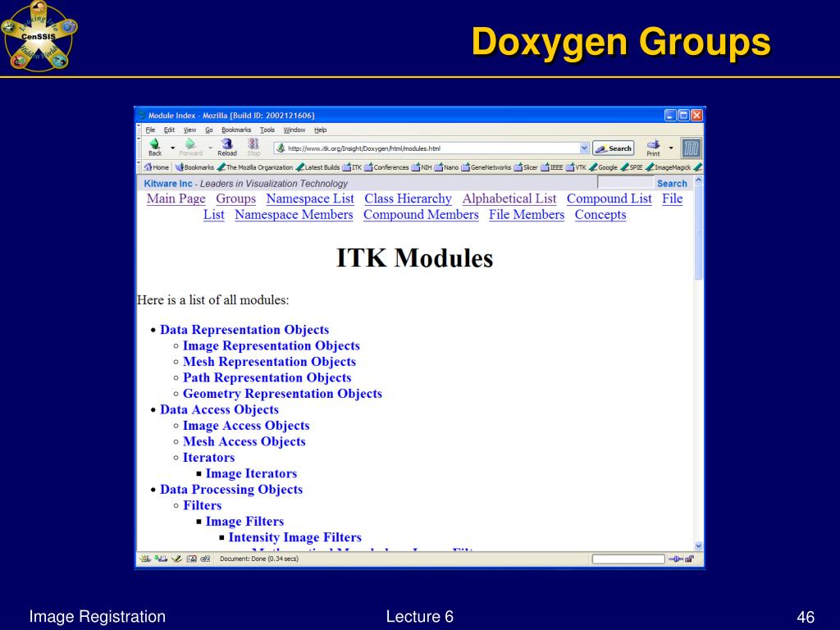Open The Mozilla Organization bookmark
840x630 pixels.
click(255, 167)
